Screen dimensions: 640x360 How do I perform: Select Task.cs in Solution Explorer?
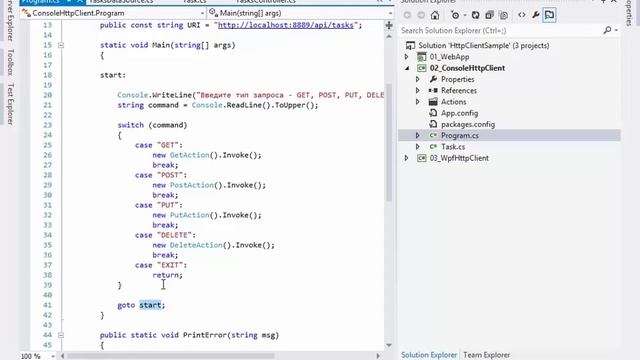tap(453, 147)
